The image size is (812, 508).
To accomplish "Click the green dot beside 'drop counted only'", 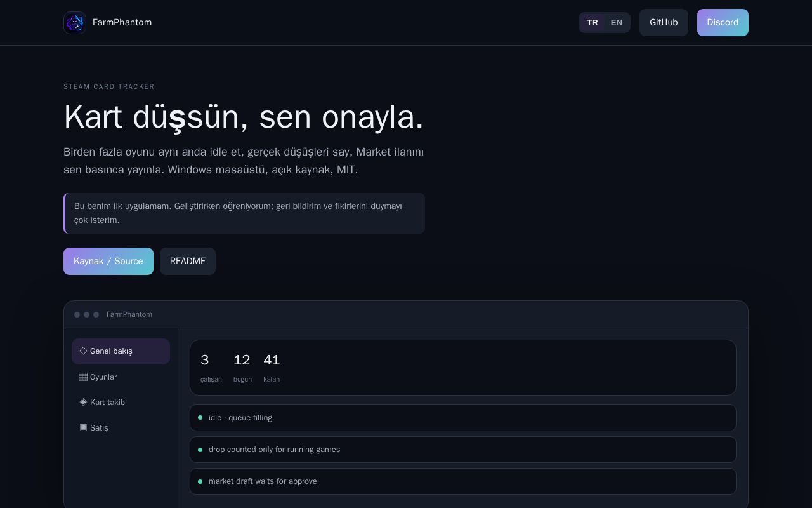I will pos(200,450).
